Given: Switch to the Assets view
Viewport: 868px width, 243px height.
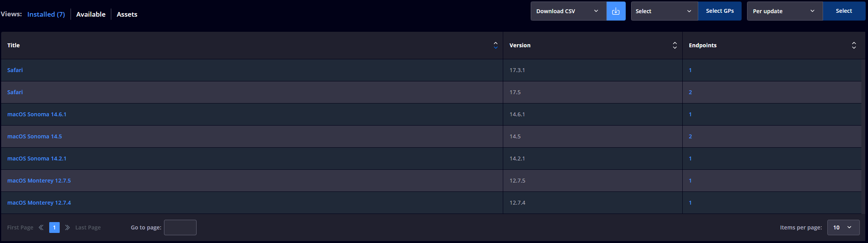Looking at the screenshot, I should pyautogui.click(x=127, y=14).
